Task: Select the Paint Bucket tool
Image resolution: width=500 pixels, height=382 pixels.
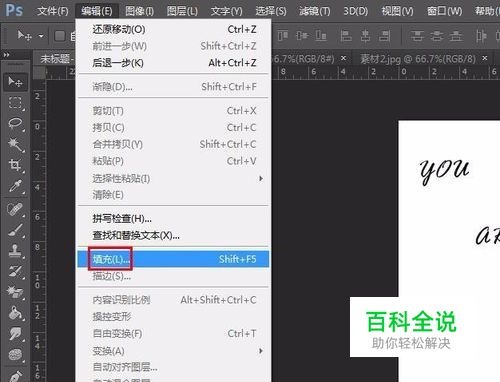Action: click(x=15, y=313)
